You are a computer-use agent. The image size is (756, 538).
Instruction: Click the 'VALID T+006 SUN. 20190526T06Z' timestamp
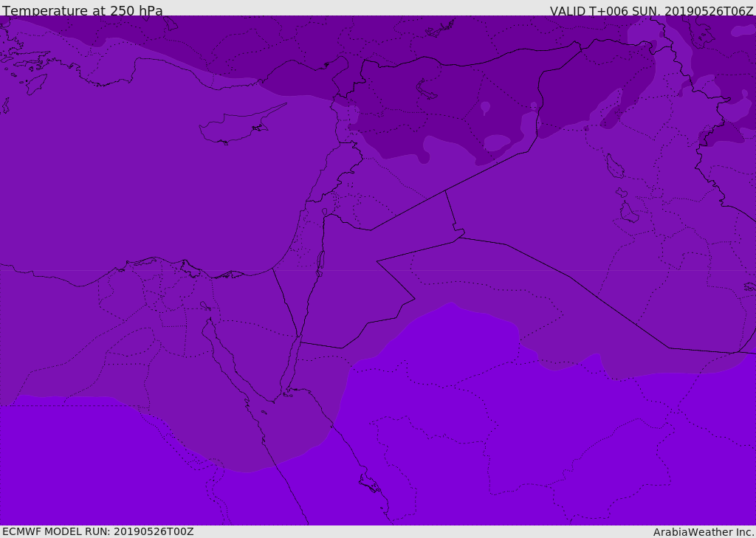coord(651,11)
